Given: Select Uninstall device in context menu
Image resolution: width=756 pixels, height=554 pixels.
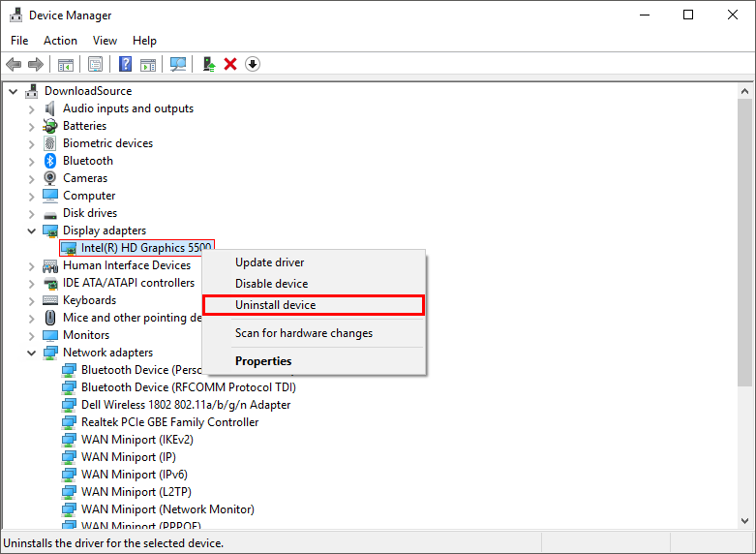Looking at the screenshot, I should (314, 305).
